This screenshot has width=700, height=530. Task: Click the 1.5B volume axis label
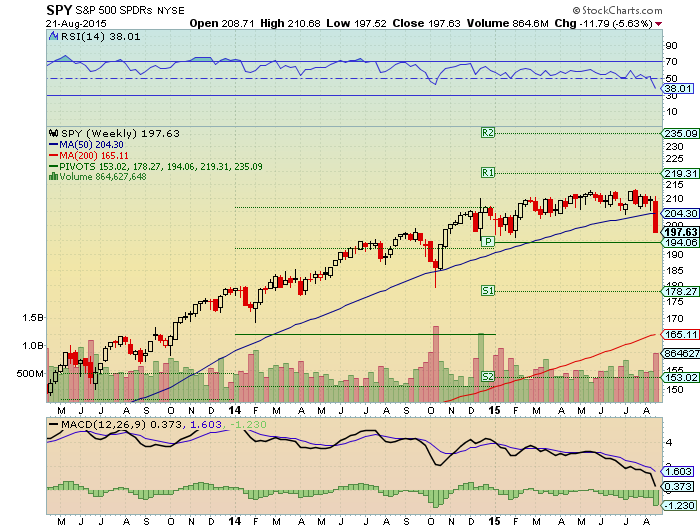pos(33,318)
